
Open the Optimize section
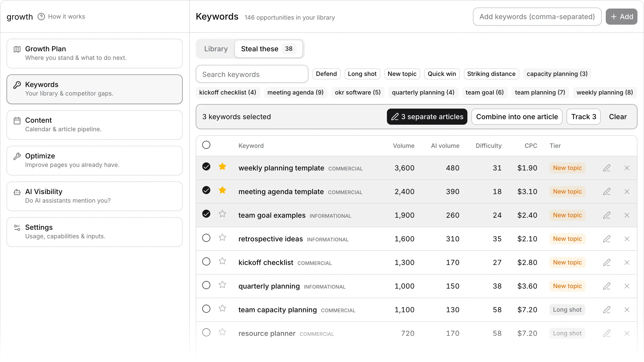tap(95, 160)
